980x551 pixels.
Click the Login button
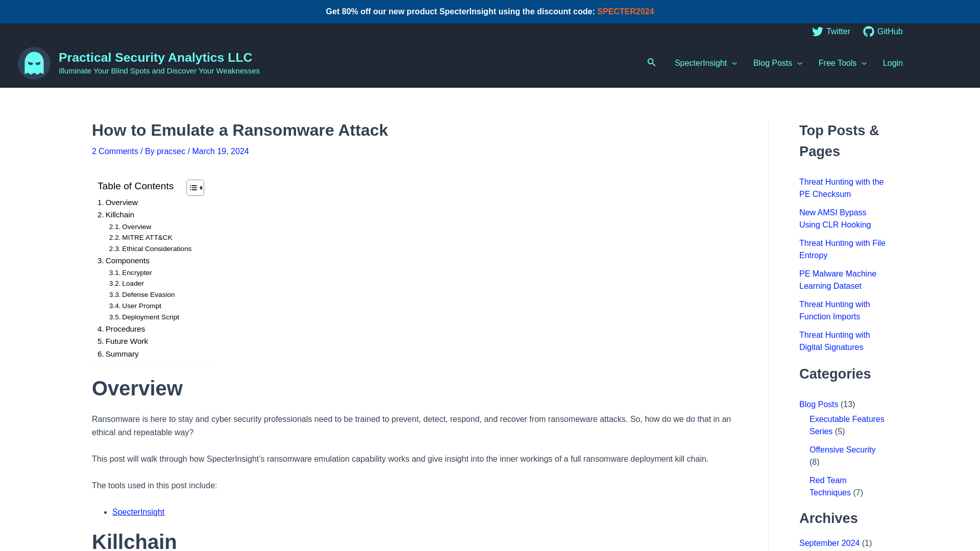[893, 63]
